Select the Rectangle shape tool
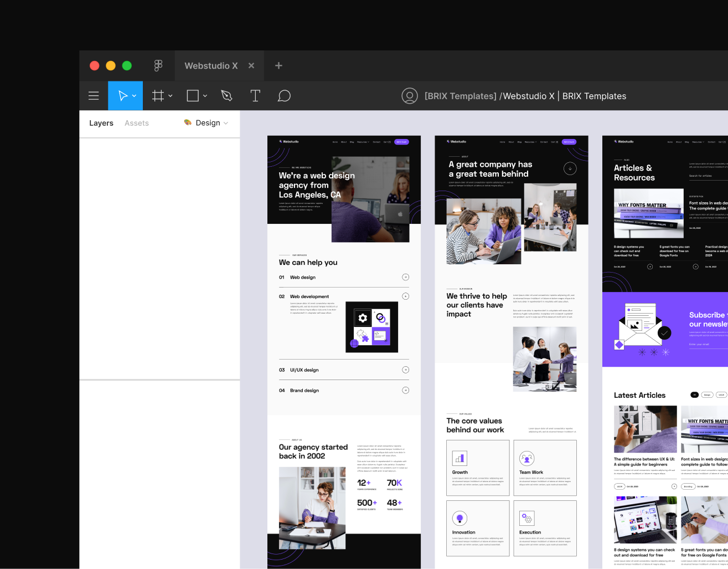This screenshot has height=569, width=728. (x=193, y=96)
